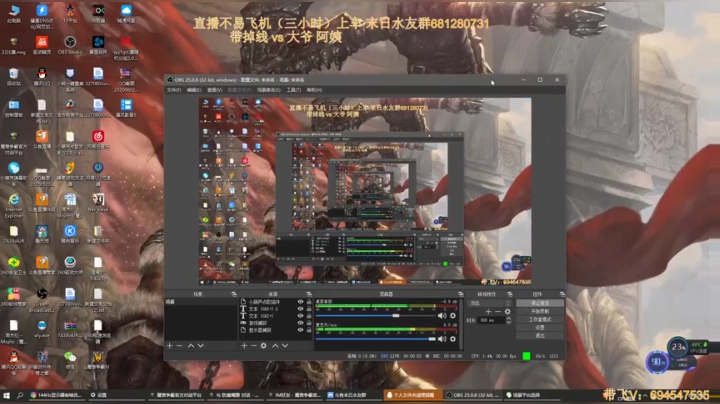
Task: Move source up in Sources panel
Action: 275,346
